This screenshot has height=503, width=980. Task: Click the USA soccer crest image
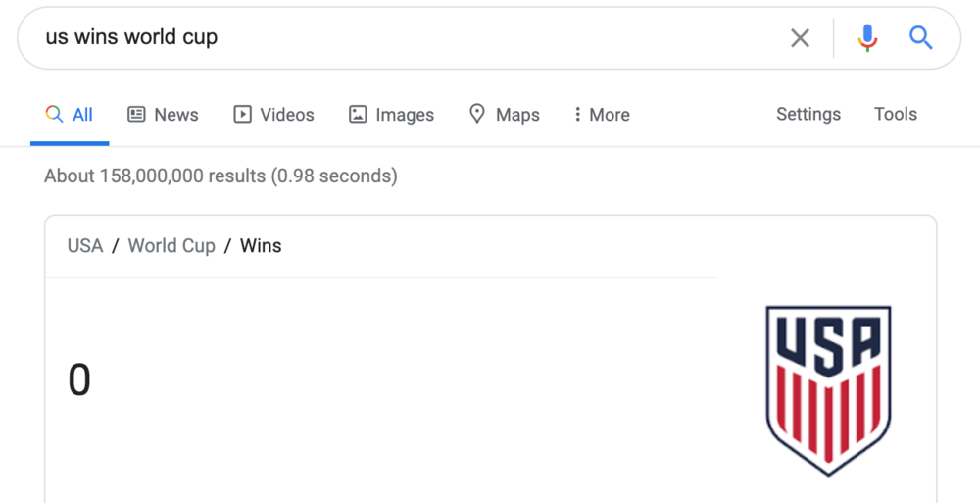point(828,389)
